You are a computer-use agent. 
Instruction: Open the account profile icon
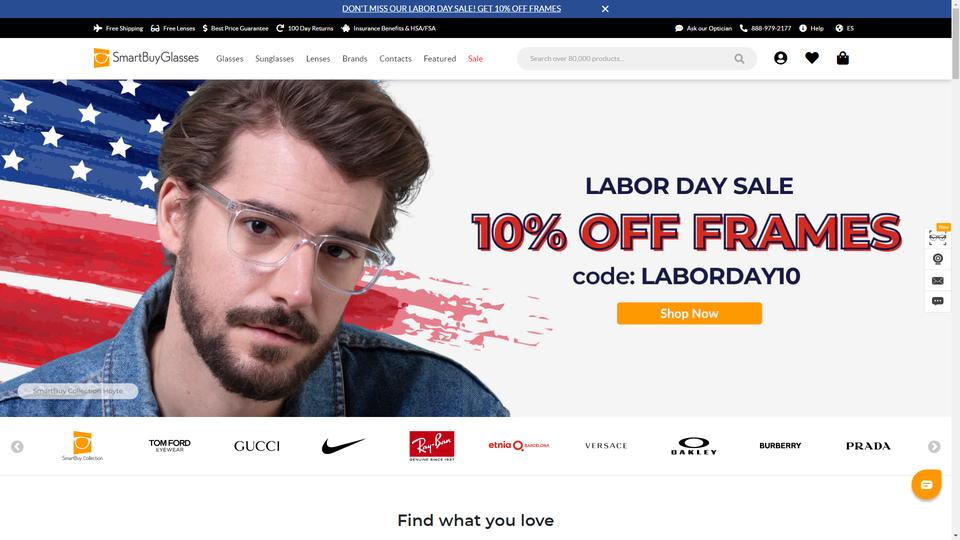click(x=780, y=58)
